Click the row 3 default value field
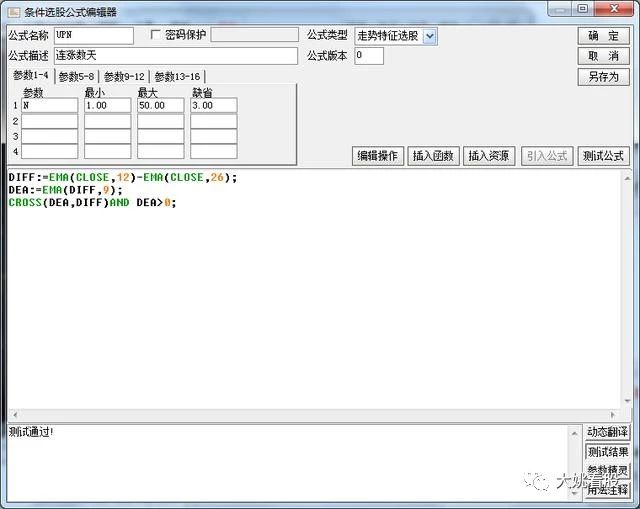Image resolution: width=640 pixels, height=509 pixels. tap(213, 136)
